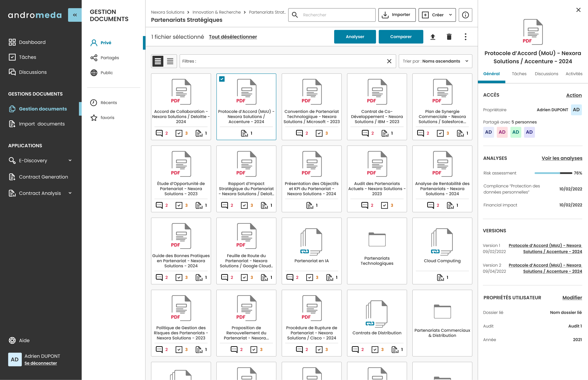Click the Risk assessment progress bar

tap(553, 173)
